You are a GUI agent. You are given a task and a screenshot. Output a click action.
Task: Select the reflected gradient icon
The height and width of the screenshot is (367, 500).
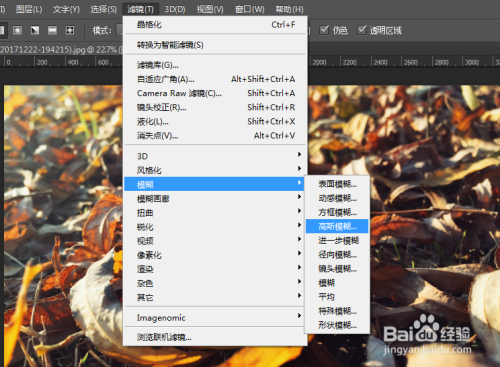click(x=52, y=30)
